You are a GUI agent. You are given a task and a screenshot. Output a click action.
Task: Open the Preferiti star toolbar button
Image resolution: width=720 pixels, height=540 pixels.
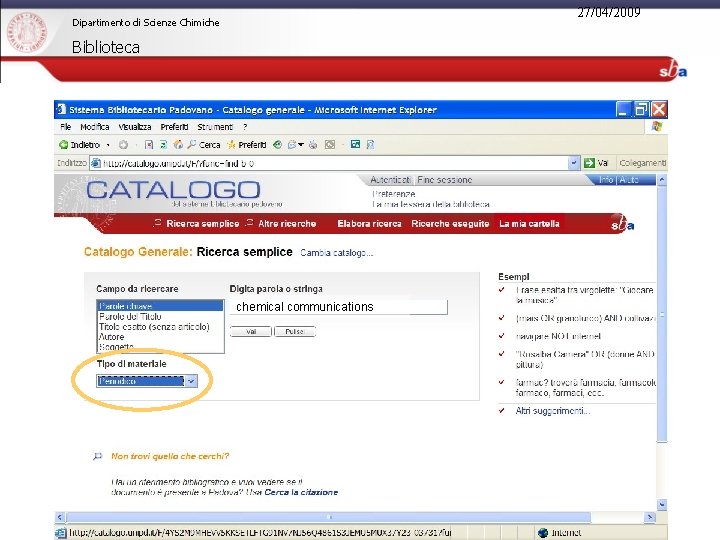(x=247, y=145)
